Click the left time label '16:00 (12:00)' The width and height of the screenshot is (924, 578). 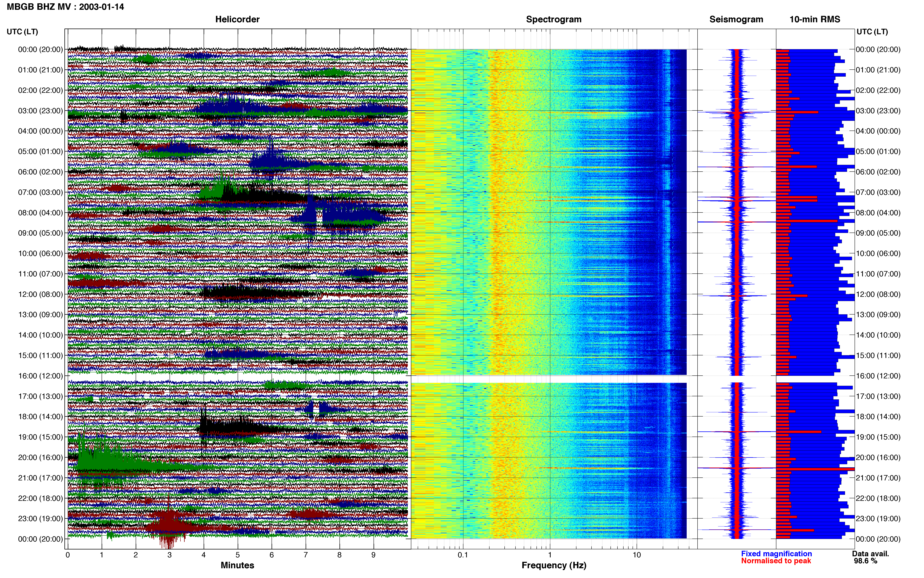(x=41, y=376)
